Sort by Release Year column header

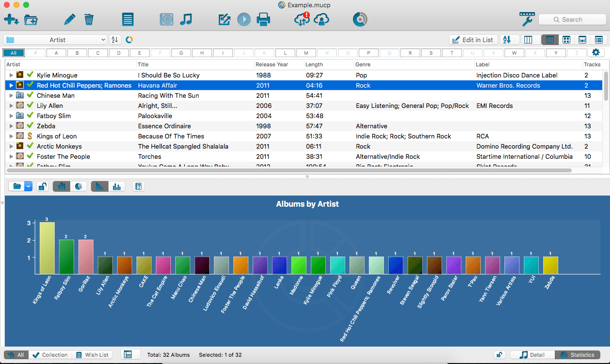tap(279, 64)
